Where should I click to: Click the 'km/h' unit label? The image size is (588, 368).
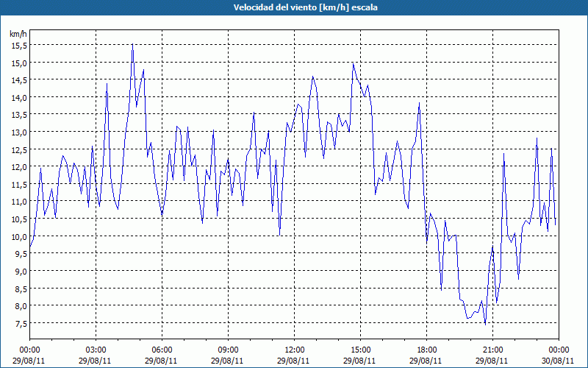pos(18,34)
